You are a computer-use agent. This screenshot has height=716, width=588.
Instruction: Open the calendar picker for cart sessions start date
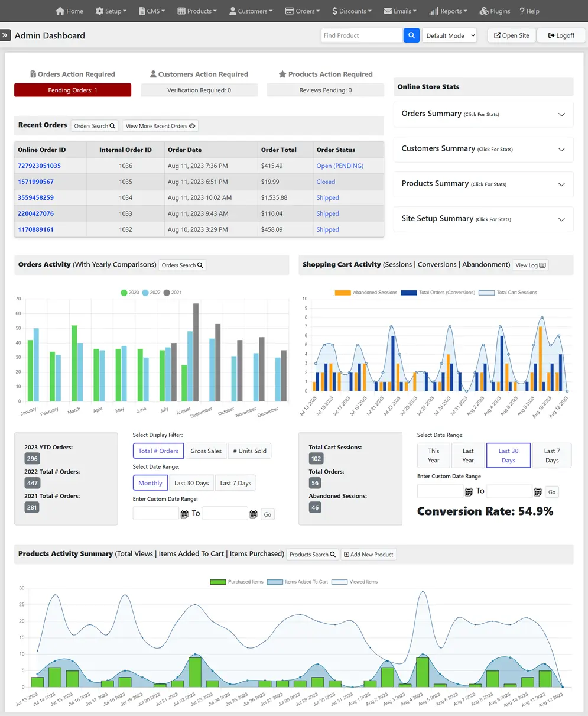pyautogui.click(x=469, y=492)
